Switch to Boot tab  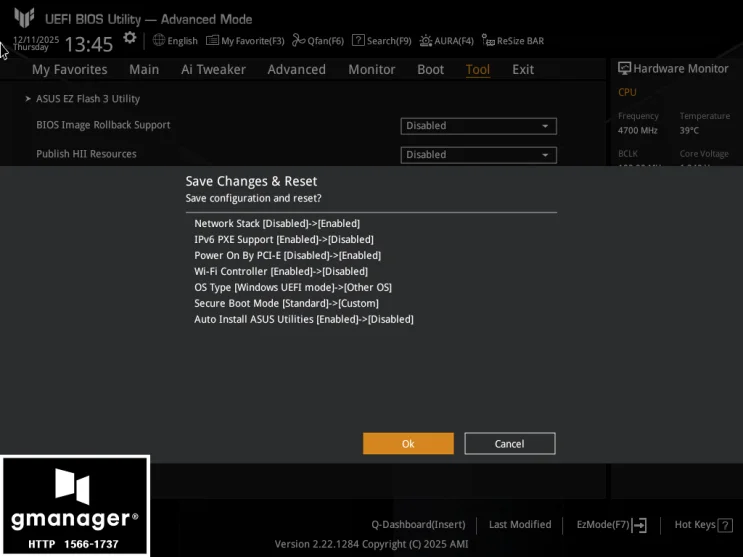[430, 70]
